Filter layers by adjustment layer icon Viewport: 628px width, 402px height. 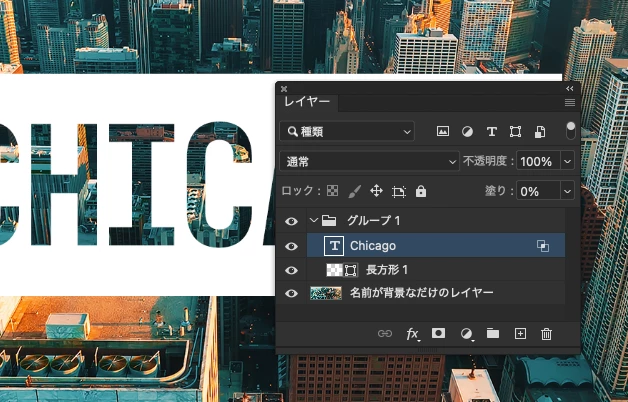467,131
